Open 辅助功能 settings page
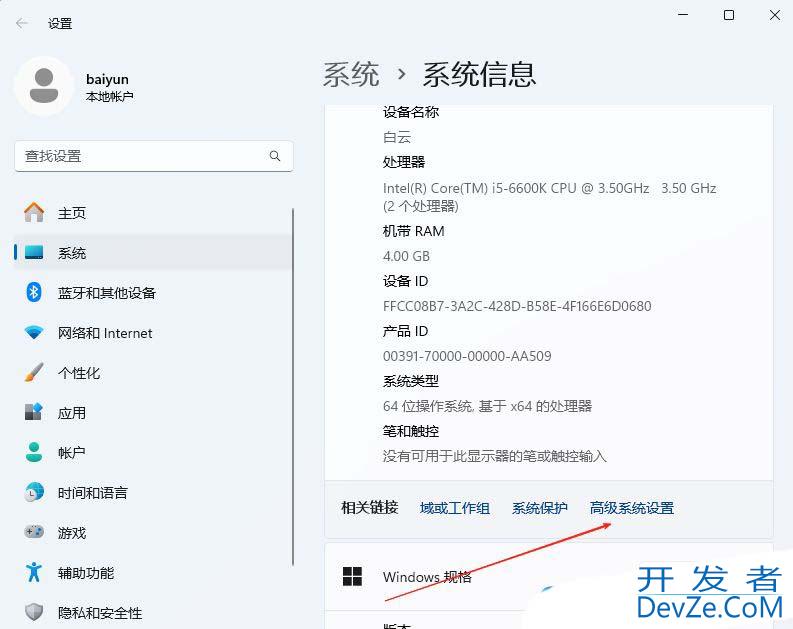 click(153, 572)
